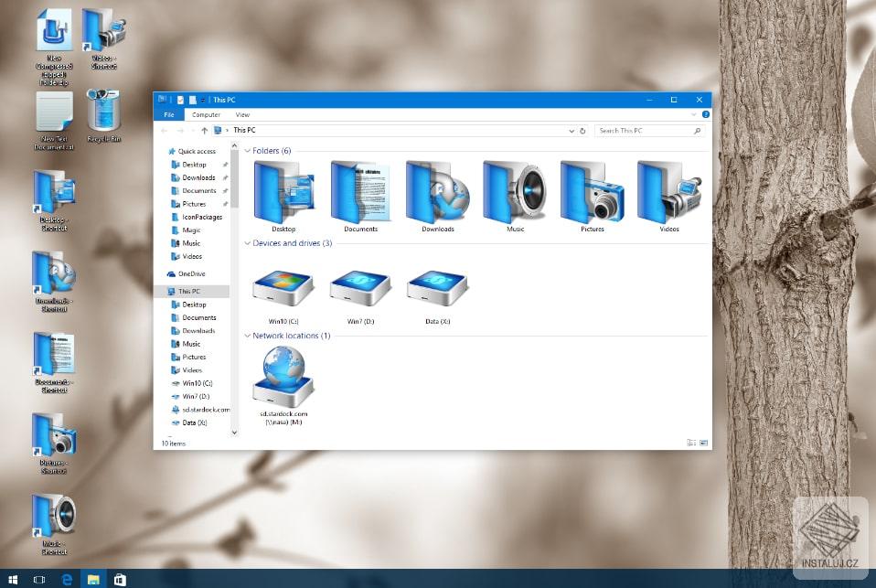The image size is (876, 588).
Task: Open the Win10 (C:) drive
Action: click(283, 288)
